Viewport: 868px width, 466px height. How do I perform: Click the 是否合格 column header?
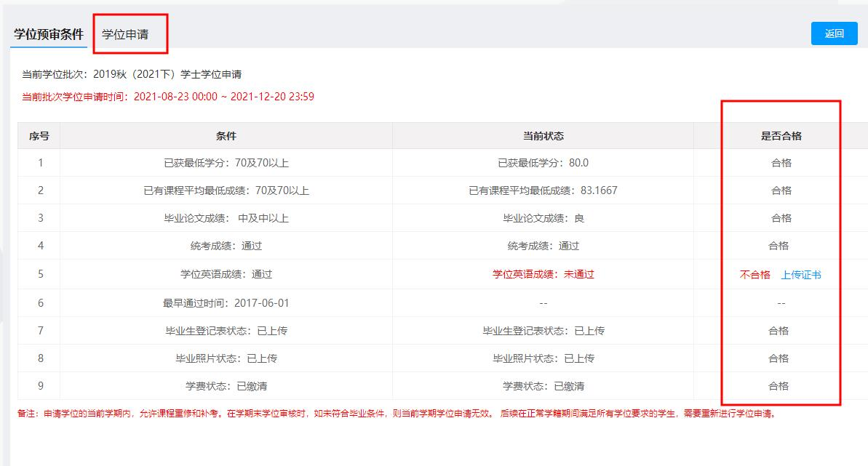781,136
